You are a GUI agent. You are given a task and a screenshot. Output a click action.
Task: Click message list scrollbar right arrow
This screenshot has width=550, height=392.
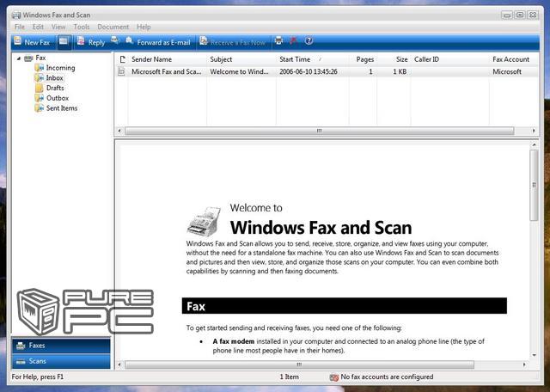tap(534, 131)
